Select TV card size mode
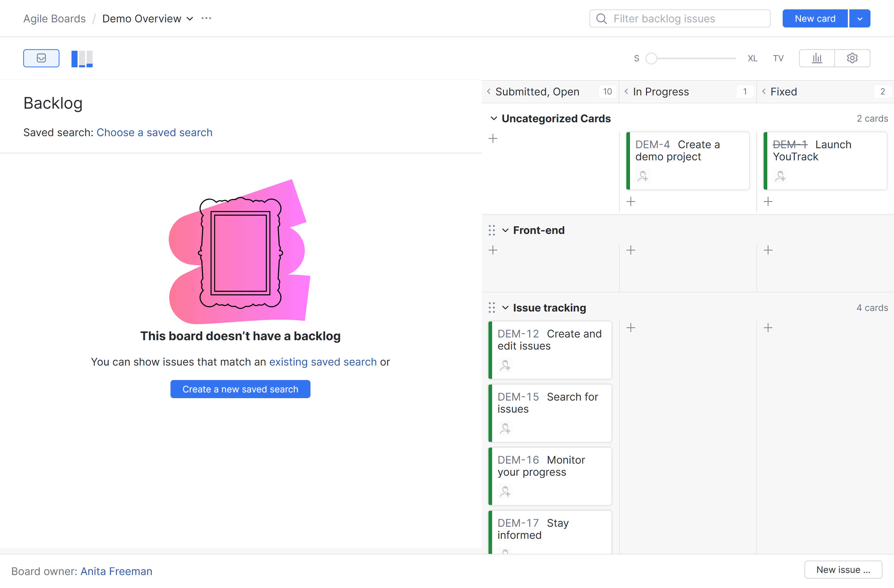 click(x=778, y=59)
